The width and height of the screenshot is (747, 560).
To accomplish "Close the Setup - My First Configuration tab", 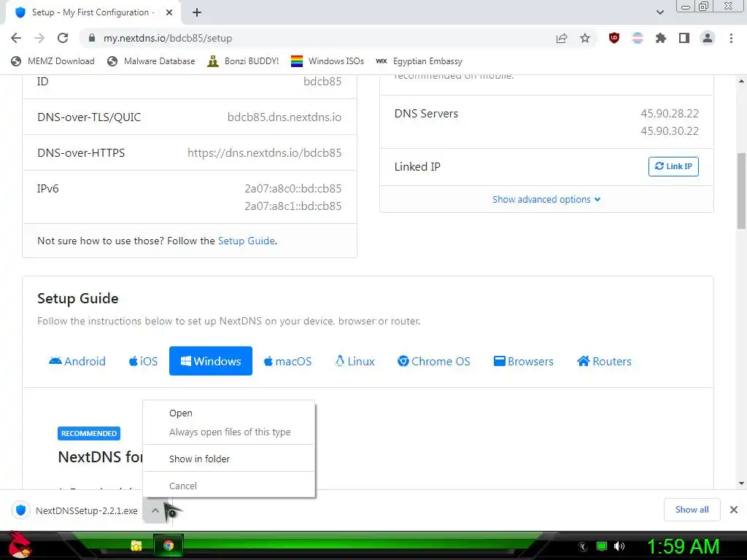I will [x=169, y=12].
